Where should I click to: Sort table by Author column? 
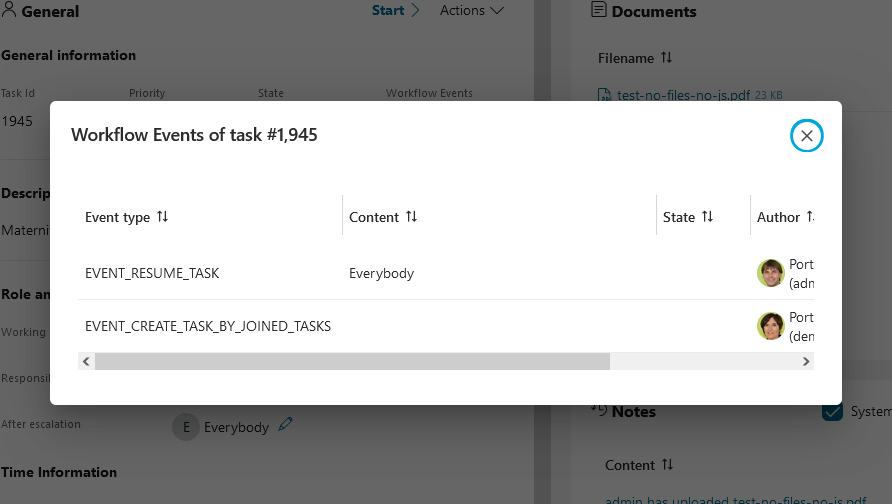(x=810, y=217)
